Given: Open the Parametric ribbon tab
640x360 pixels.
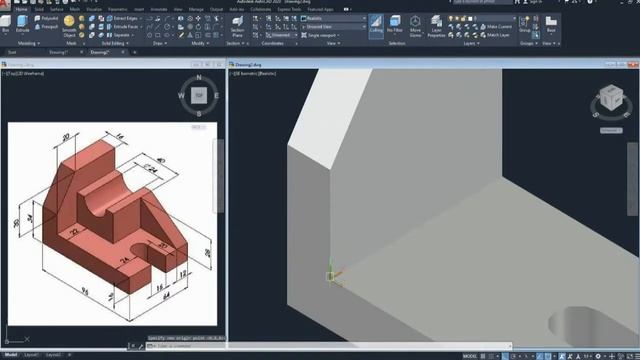Looking at the screenshot, I should tap(118, 9).
